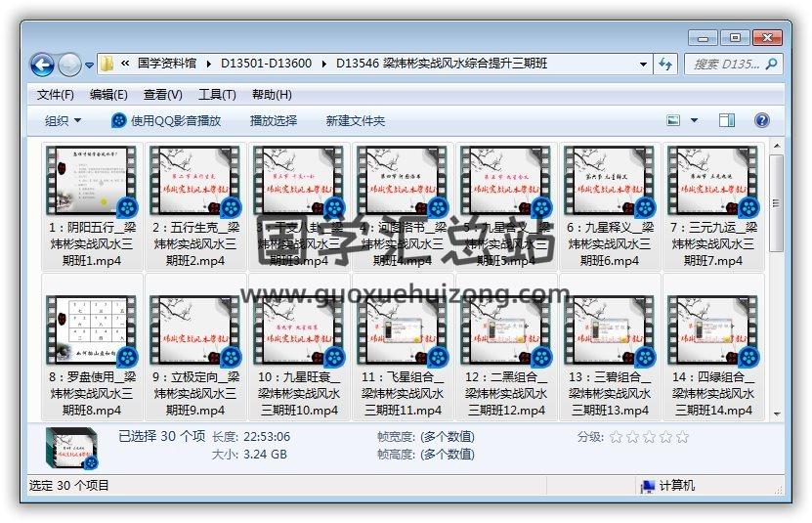Viewport: 812px width, 523px height.
Task: Click the D13501-D13600 breadcrumb segment
Action: pos(267,64)
